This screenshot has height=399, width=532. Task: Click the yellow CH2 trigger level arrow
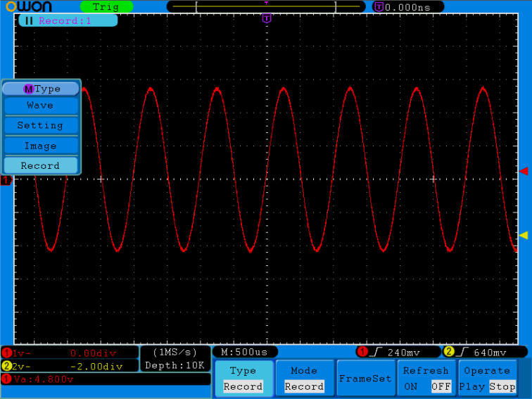523,235
